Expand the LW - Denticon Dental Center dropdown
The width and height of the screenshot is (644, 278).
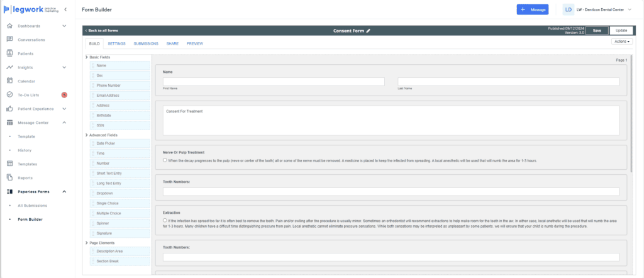tap(633, 9)
